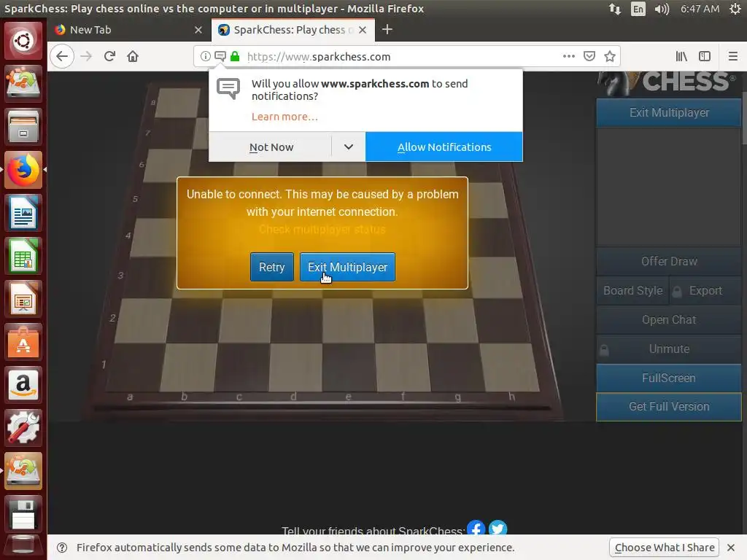Open LibreOffice Calc from dock

click(x=23, y=256)
